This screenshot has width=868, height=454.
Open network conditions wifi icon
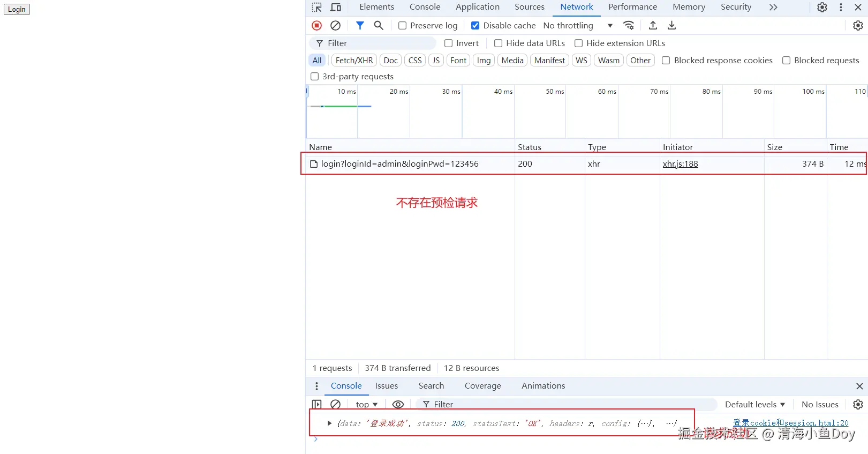click(x=629, y=25)
